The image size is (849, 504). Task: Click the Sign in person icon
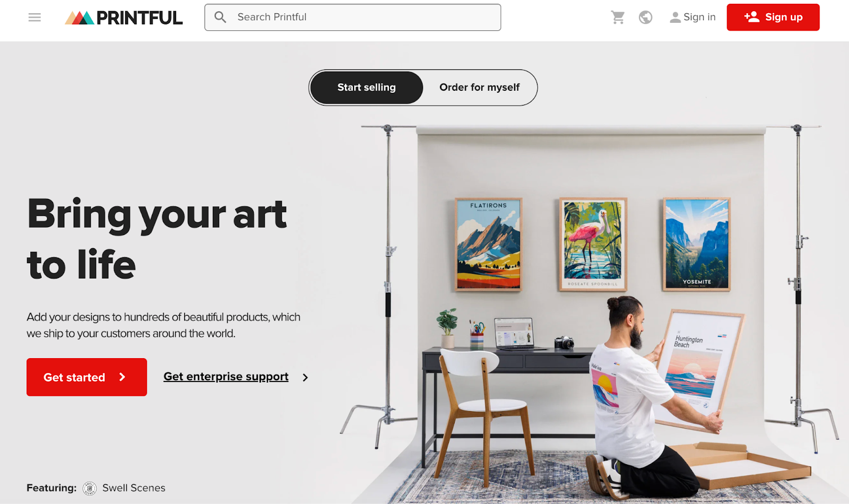coord(675,18)
